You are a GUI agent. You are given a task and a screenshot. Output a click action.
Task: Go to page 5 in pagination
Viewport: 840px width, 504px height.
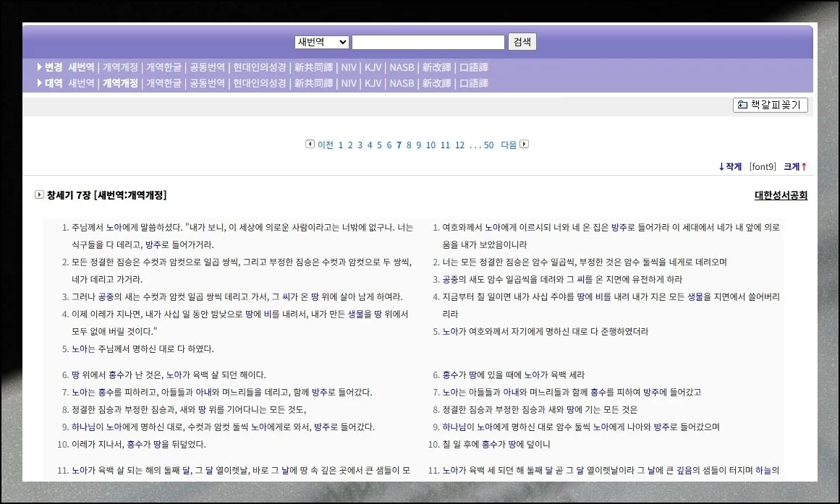(379, 145)
